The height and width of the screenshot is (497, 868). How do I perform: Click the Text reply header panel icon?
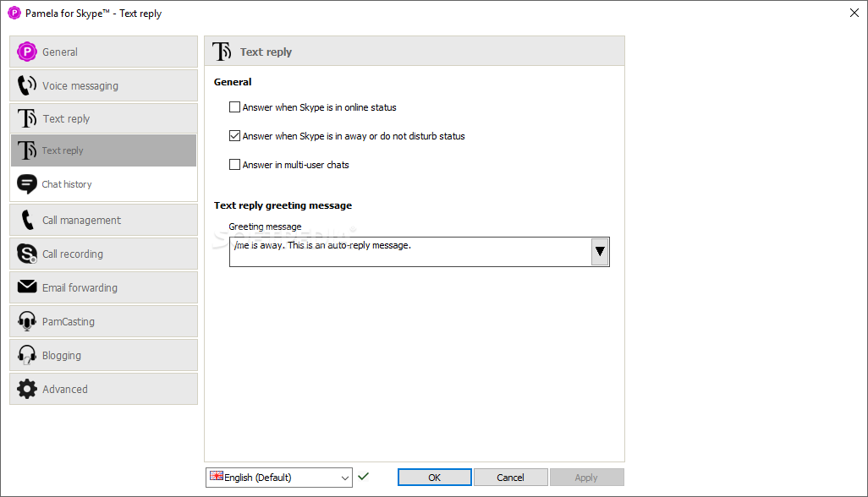pyautogui.click(x=222, y=52)
